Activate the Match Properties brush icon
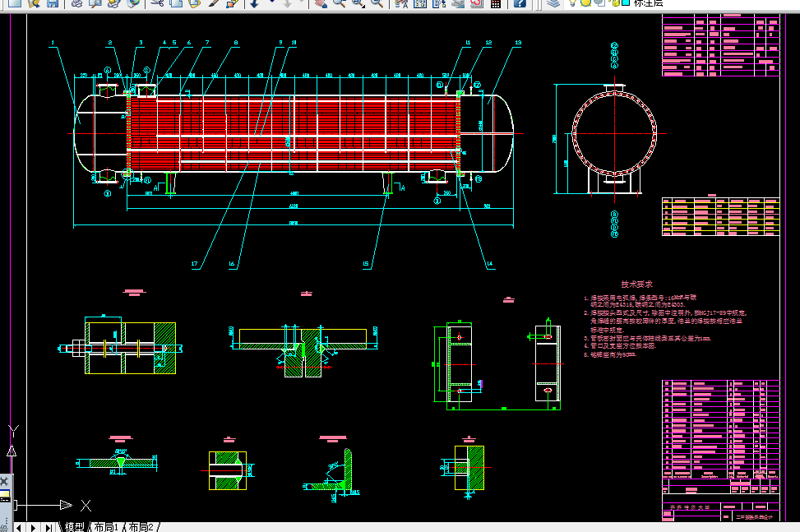 (213, 3)
